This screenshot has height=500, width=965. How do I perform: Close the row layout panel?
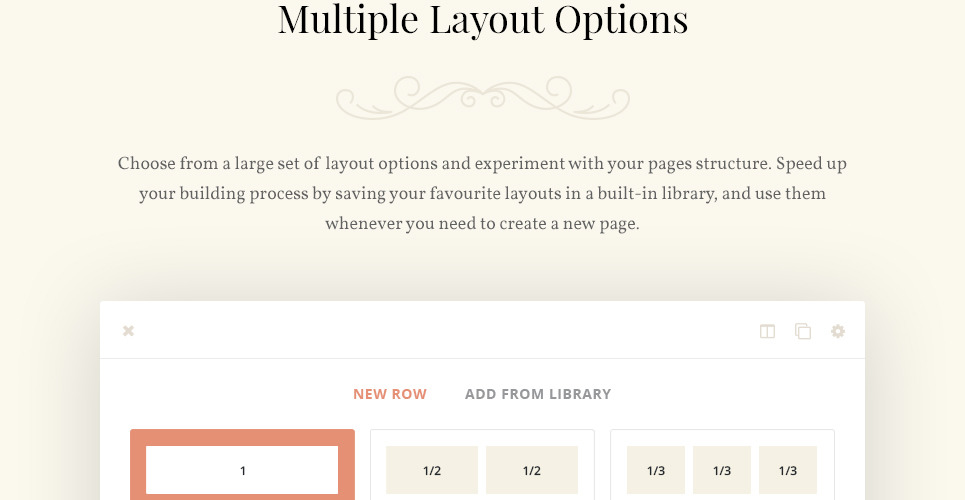tap(128, 331)
